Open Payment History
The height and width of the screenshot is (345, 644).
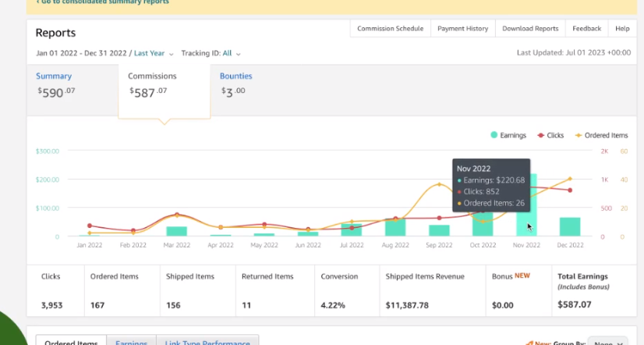pos(463,28)
